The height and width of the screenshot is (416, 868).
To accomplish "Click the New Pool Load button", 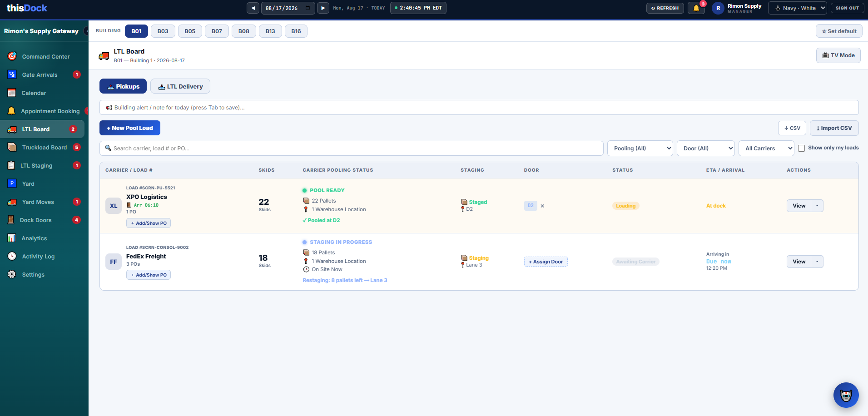I will pyautogui.click(x=130, y=128).
